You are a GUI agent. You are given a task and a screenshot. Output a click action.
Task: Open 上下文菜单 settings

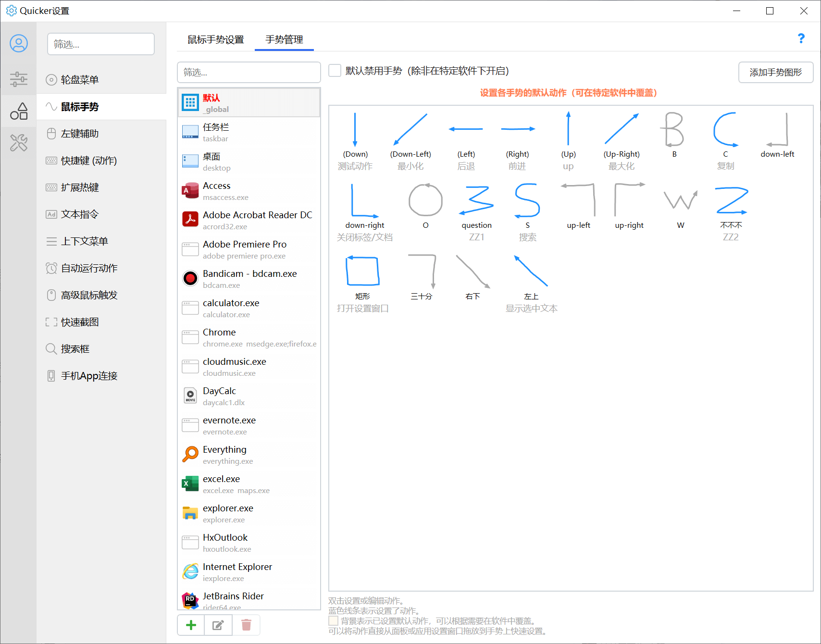click(101, 241)
